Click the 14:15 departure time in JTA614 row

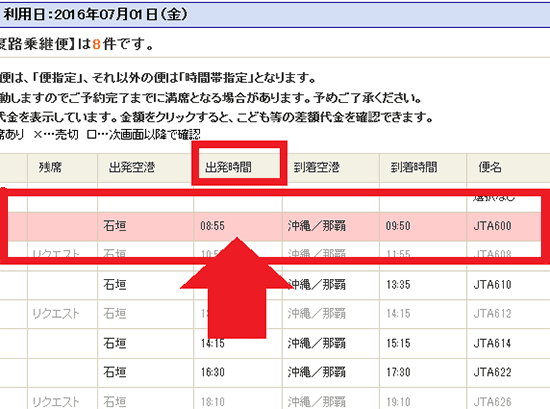click(213, 343)
